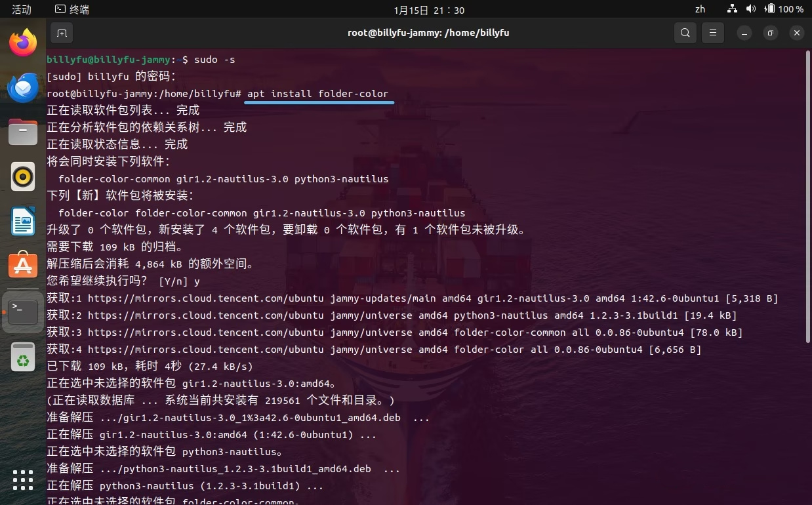The height and width of the screenshot is (505, 812).
Task: Click the 获取:3 folder-color-common download line
Action: tap(395, 332)
